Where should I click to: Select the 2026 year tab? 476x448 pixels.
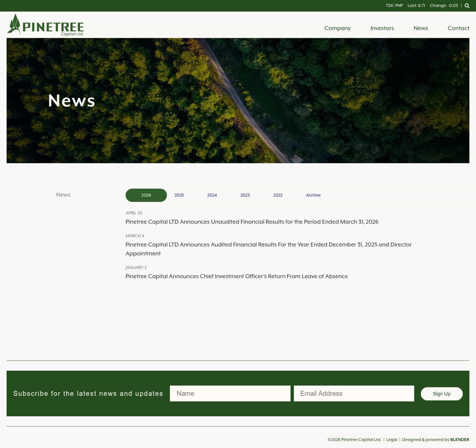point(146,195)
